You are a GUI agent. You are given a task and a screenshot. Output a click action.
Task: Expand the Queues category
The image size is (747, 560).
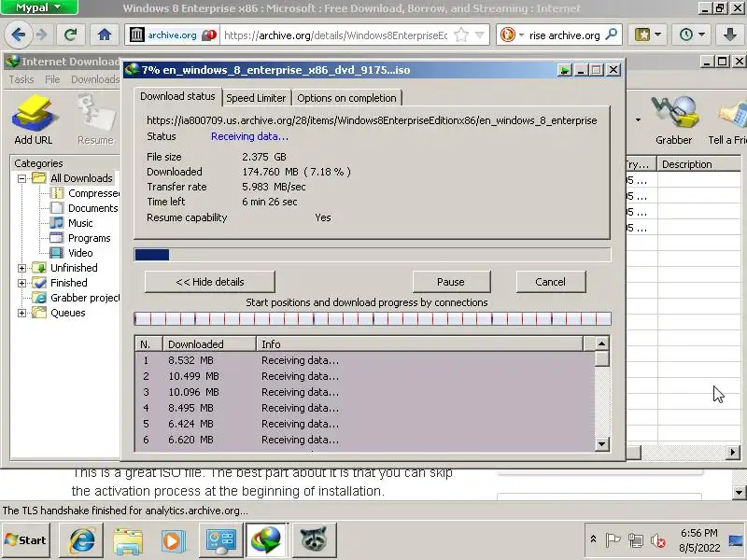[21, 313]
